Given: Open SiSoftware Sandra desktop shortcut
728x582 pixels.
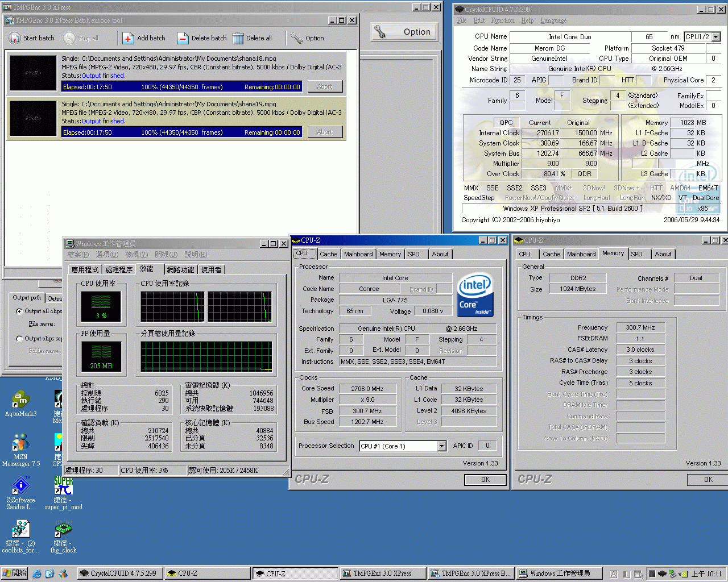Looking at the screenshot, I should (20, 487).
